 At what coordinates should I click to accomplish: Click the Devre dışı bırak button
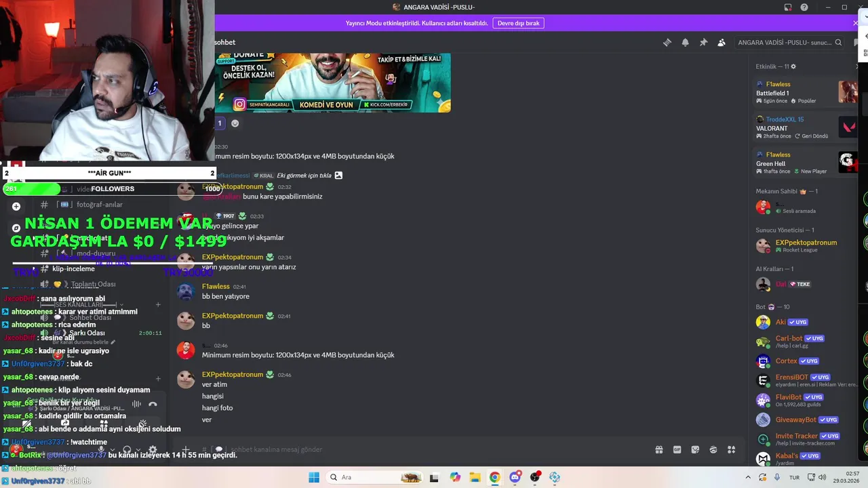click(518, 23)
